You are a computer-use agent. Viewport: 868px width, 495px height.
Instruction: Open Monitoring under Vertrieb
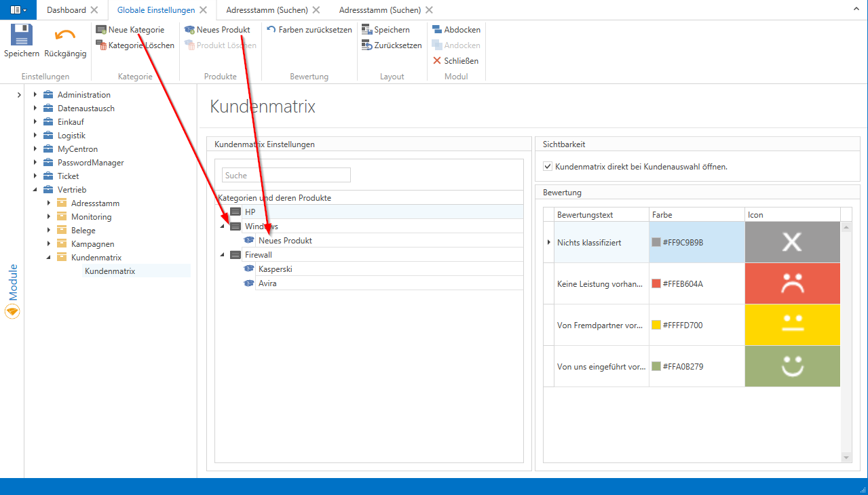click(91, 217)
